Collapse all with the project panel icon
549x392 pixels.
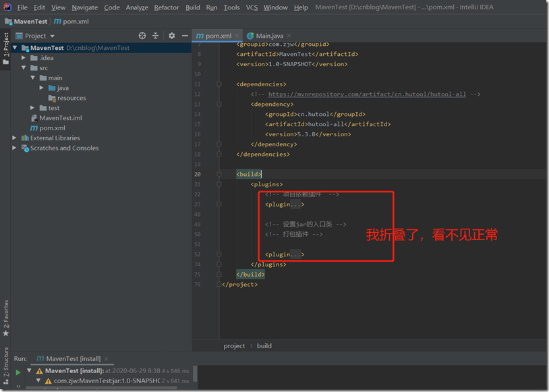click(x=155, y=36)
